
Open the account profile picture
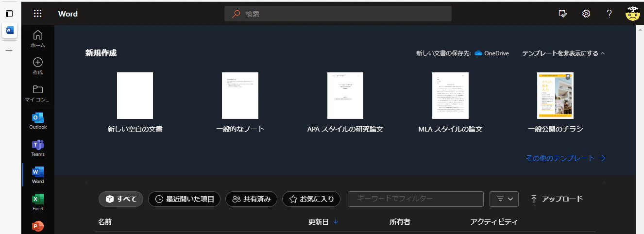coord(632,14)
